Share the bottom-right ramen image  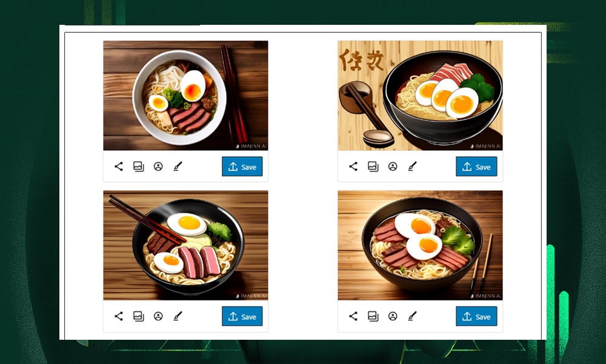[x=353, y=316]
